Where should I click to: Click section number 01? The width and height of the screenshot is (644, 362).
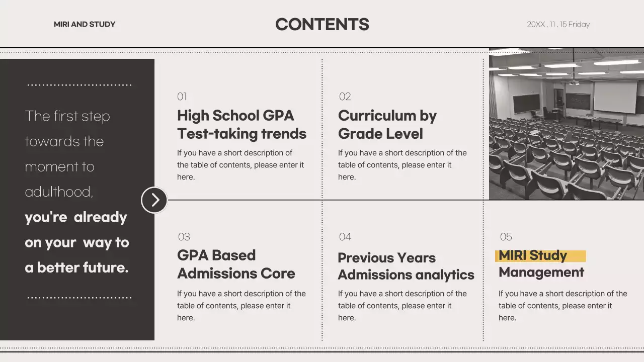click(182, 97)
